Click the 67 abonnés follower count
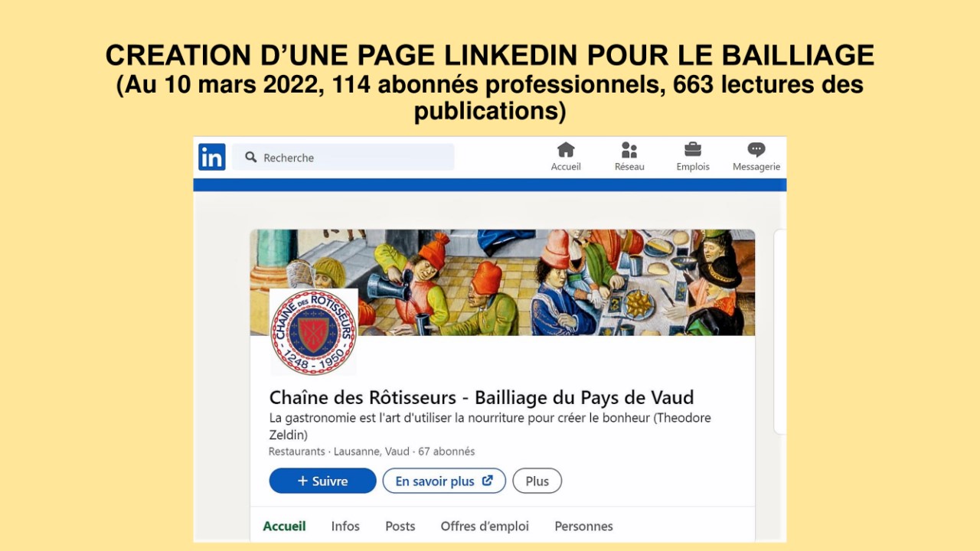This screenshot has height=551, width=980. click(x=446, y=452)
